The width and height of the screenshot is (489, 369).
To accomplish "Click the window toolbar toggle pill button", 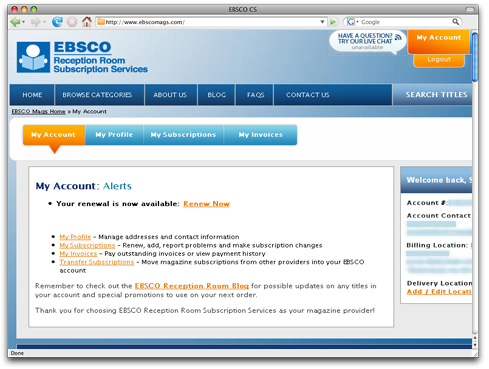I will pyautogui.click(x=470, y=9).
